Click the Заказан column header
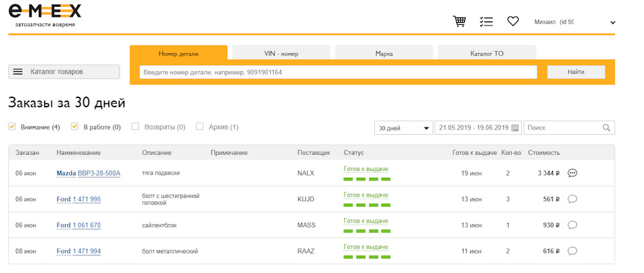This screenshot has height=273, width=644. pyautogui.click(x=28, y=153)
